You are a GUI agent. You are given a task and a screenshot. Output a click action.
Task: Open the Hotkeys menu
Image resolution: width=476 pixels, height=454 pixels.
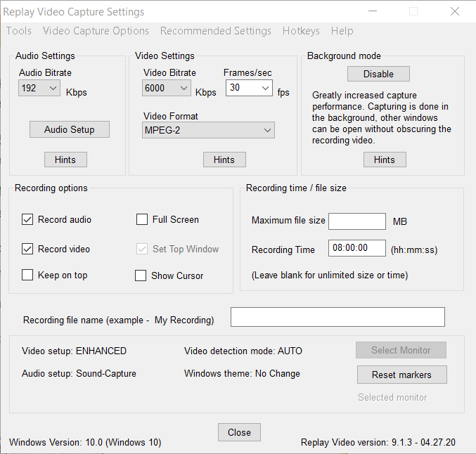(301, 31)
